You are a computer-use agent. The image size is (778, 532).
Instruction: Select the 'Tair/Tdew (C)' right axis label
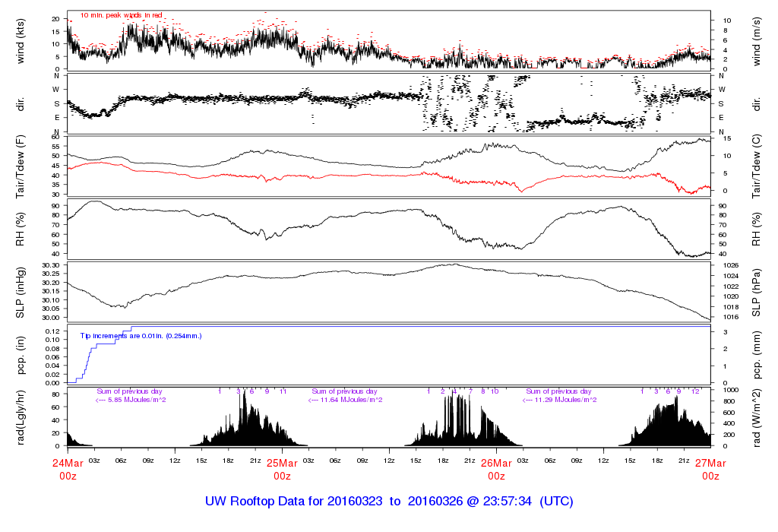click(757, 166)
